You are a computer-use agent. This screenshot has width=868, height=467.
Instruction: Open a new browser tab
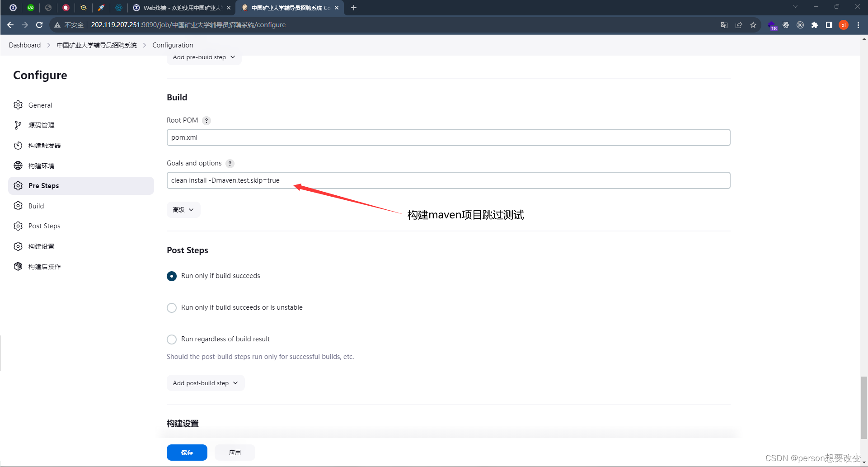[x=354, y=8]
